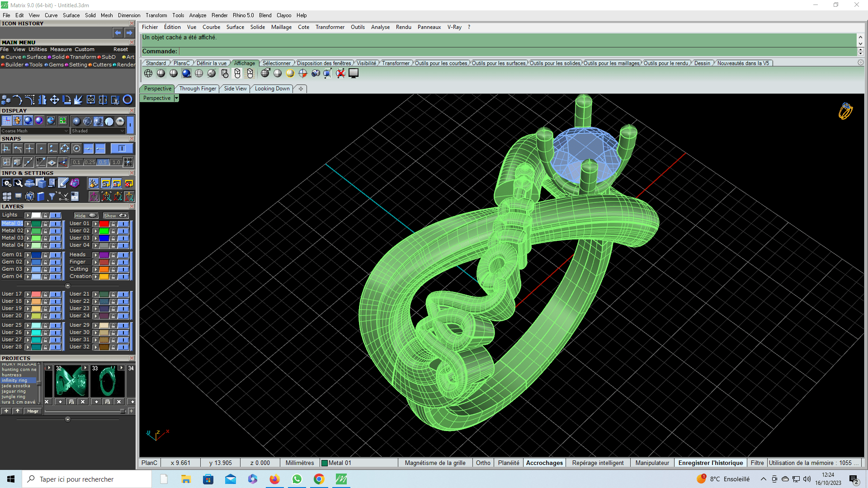Click the boxes group icon in main menu
Image resolution: width=868 pixels, height=488 pixels.
click(6, 100)
